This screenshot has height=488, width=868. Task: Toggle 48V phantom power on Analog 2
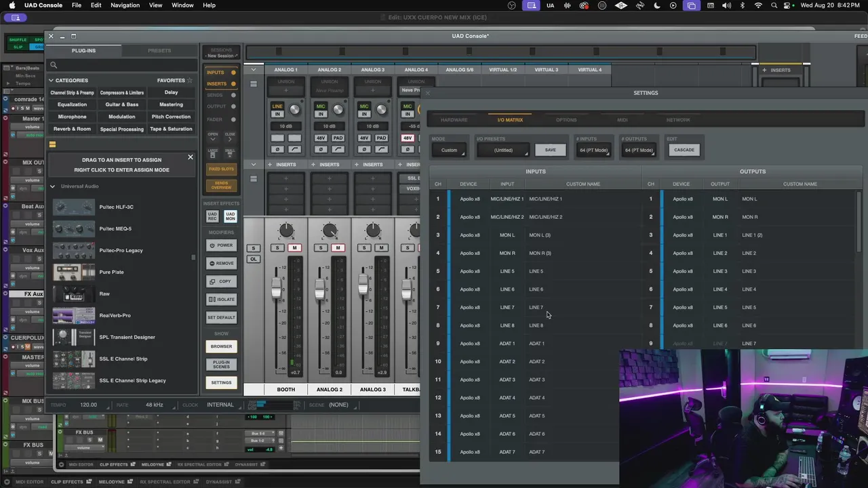click(x=321, y=138)
